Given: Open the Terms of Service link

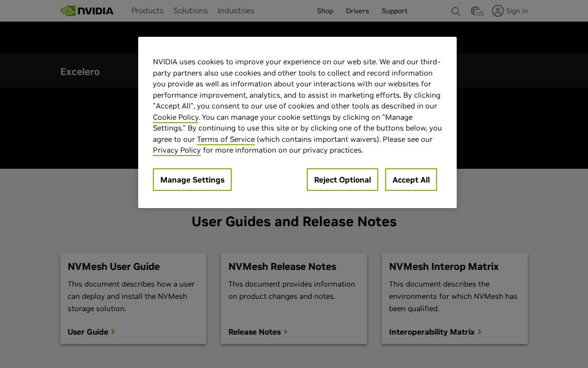Looking at the screenshot, I should [x=226, y=139].
